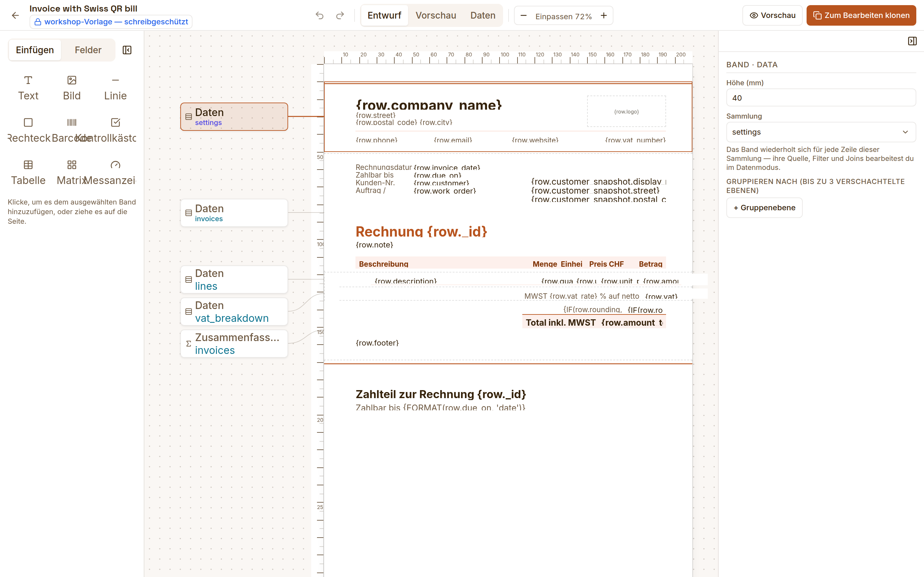
Task: Insert a Matrix element
Action: click(x=72, y=173)
